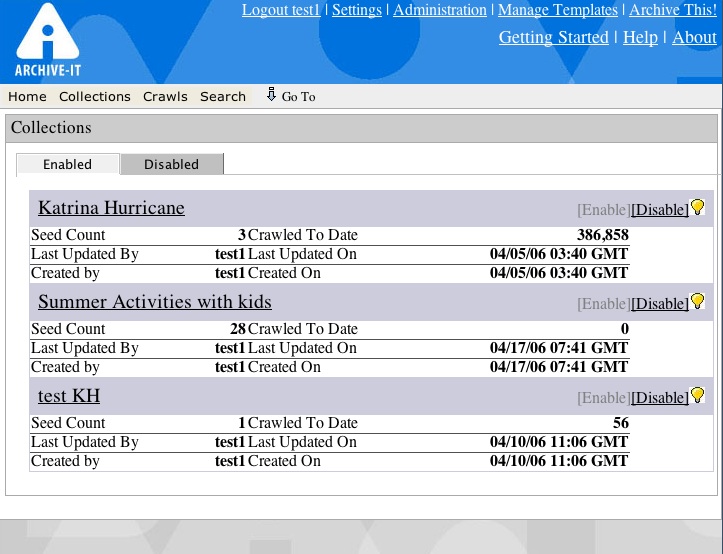This screenshot has width=723, height=554.
Task: Switch to the Disabled tab
Action: [x=171, y=164]
